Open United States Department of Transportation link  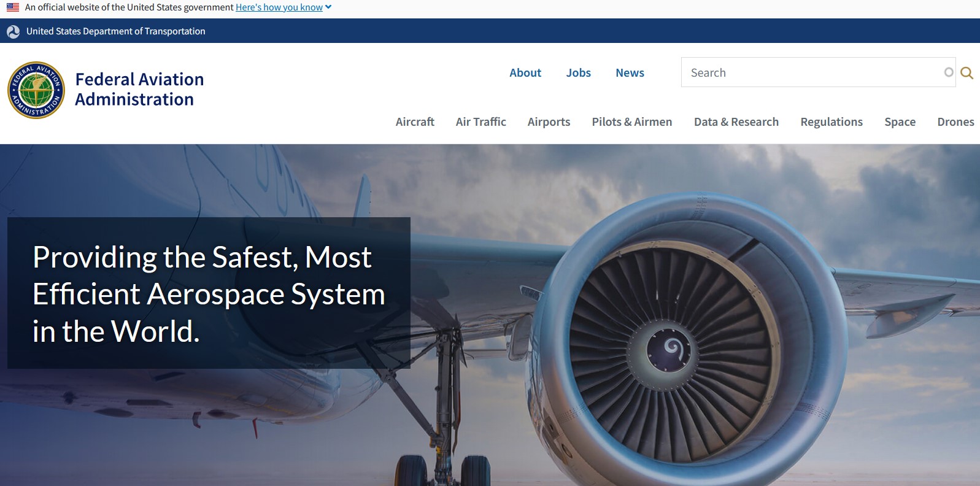tap(116, 31)
